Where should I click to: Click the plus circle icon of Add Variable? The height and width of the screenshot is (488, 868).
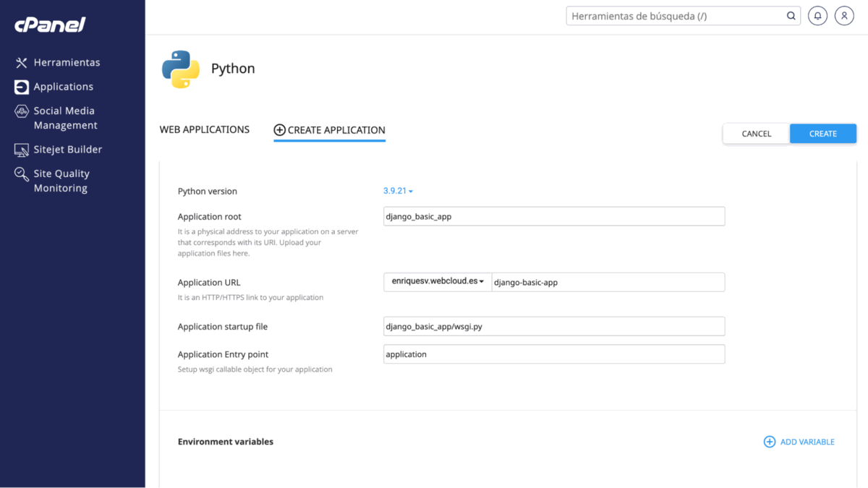[x=770, y=442]
